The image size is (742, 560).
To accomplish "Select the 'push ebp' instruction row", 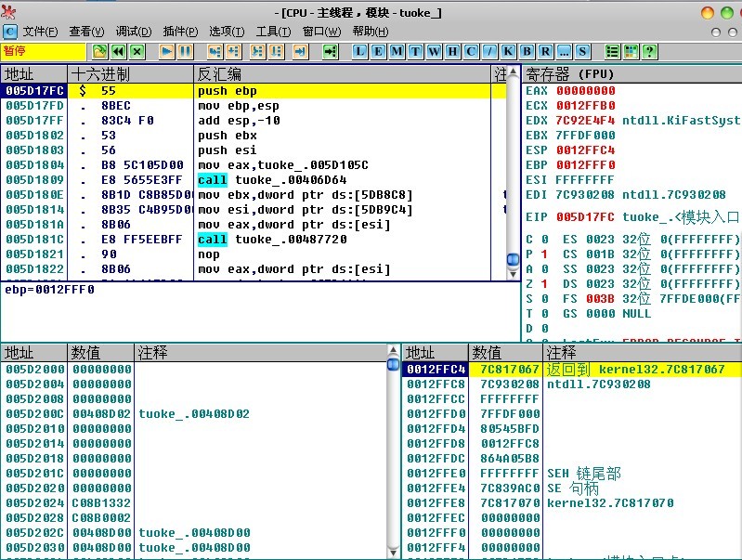I will pos(254,91).
